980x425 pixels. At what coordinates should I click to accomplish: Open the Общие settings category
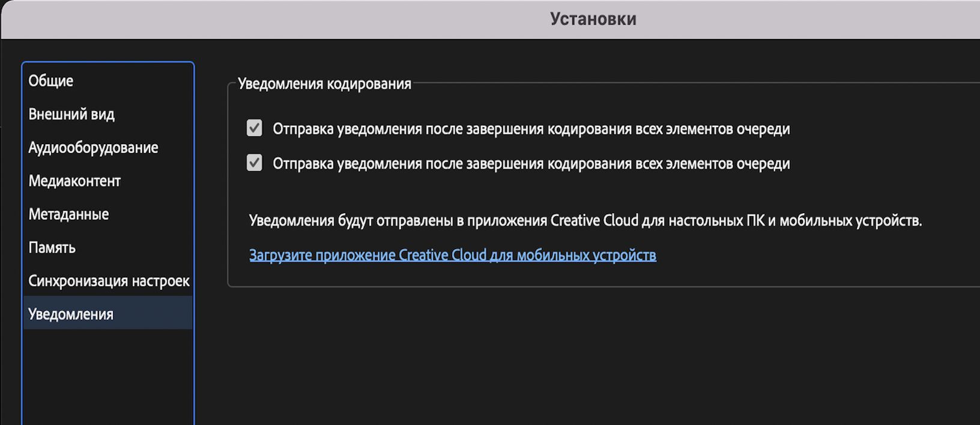(x=51, y=81)
